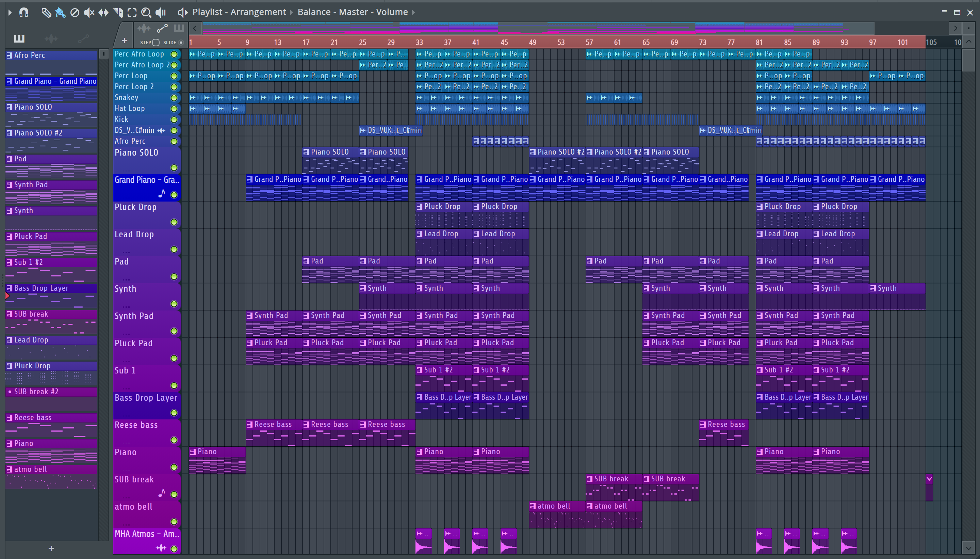
Task: Mute the Pluck Drop track
Action: 174,222
